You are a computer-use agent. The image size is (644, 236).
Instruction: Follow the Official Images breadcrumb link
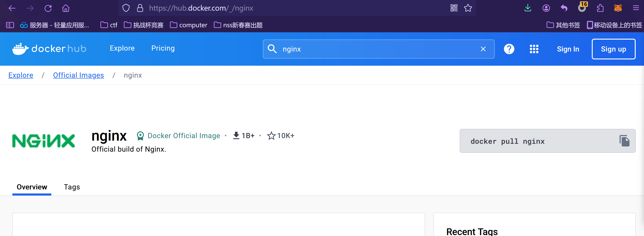79,75
